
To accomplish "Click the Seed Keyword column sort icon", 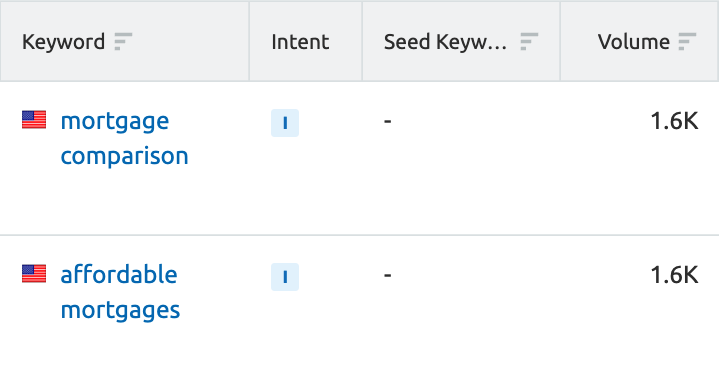I will click(529, 42).
